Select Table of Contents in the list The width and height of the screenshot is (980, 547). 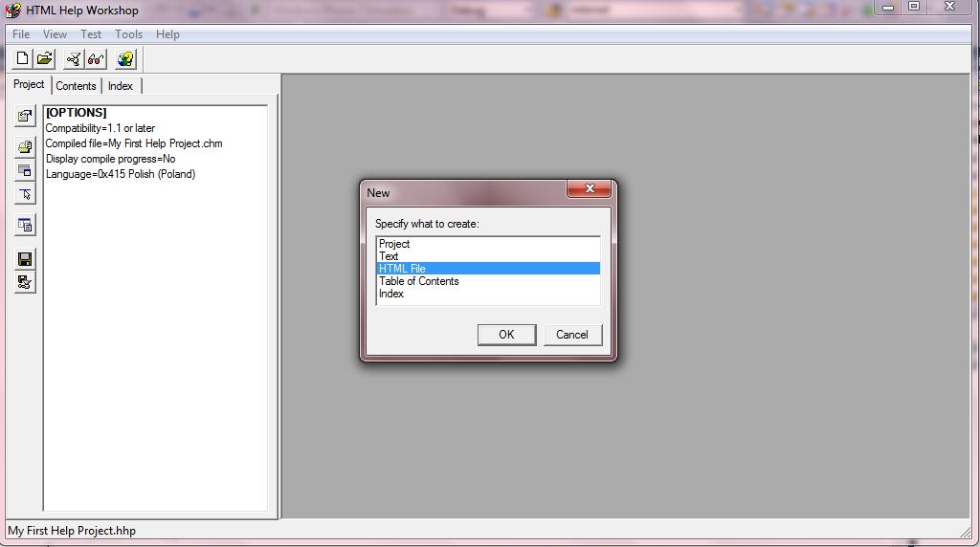click(x=418, y=281)
